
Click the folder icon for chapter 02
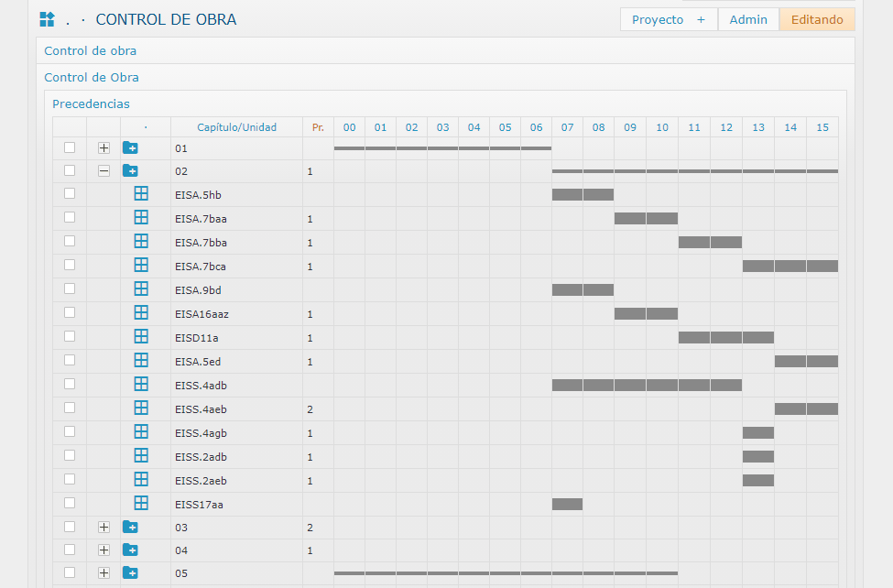(130, 171)
